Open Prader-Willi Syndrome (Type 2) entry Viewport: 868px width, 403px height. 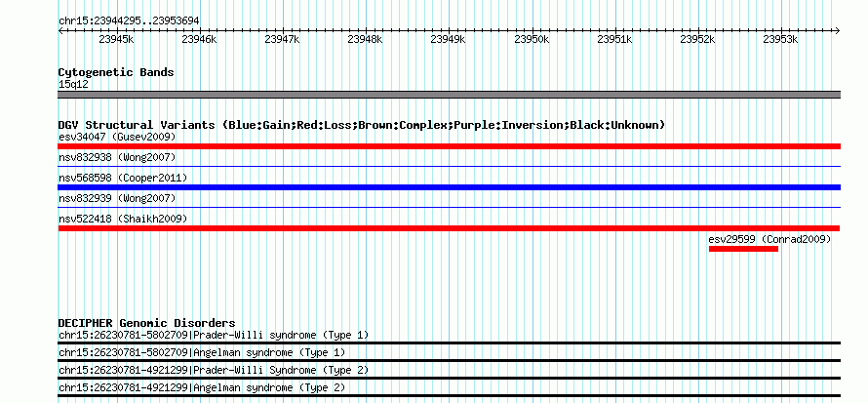click(x=214, y=370)
